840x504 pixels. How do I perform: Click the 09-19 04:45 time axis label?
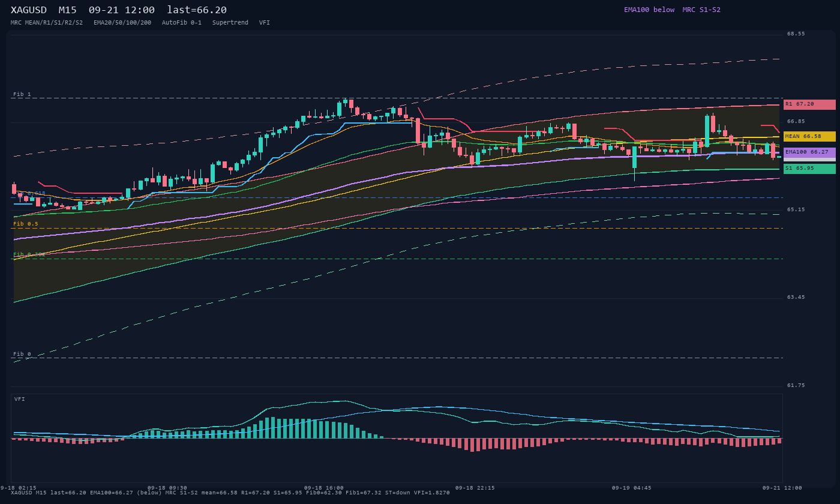point(632,488)
